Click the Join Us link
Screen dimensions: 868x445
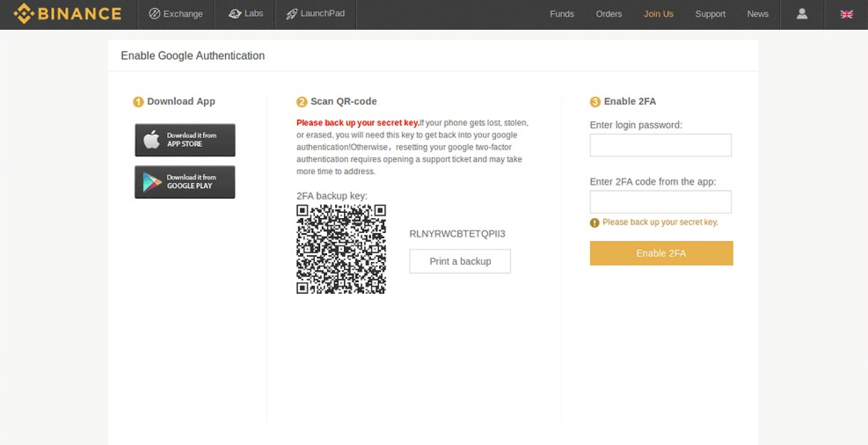coord(658,14)
